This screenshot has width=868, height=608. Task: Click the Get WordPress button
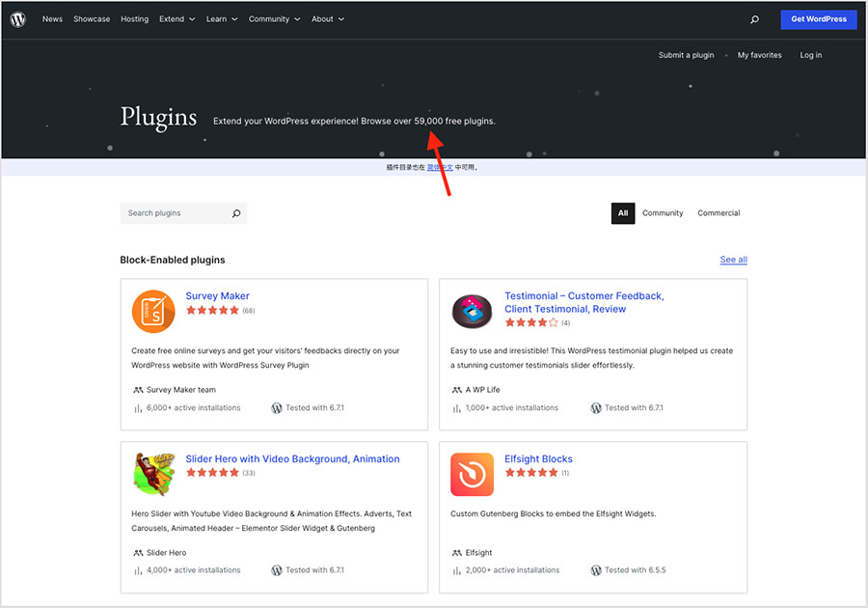point(819,19)
